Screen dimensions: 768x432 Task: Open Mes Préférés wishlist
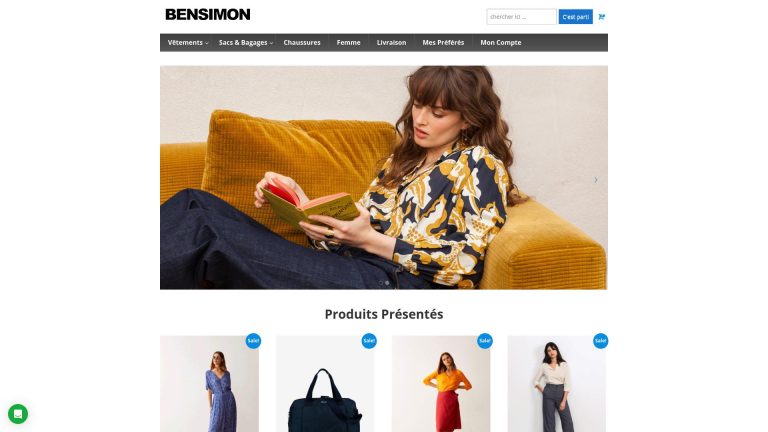click(443, 43)
